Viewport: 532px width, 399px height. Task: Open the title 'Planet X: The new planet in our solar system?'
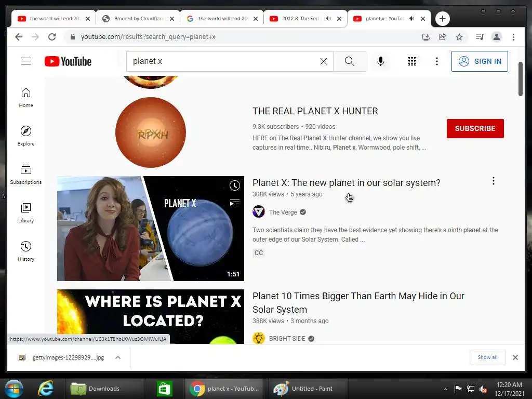click(346, 182)
